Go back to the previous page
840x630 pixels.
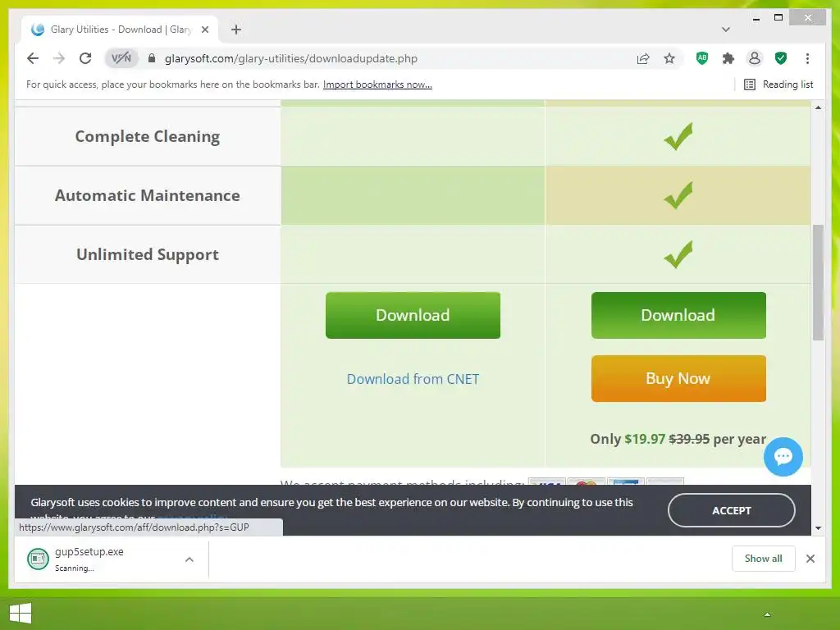[33, 58]
